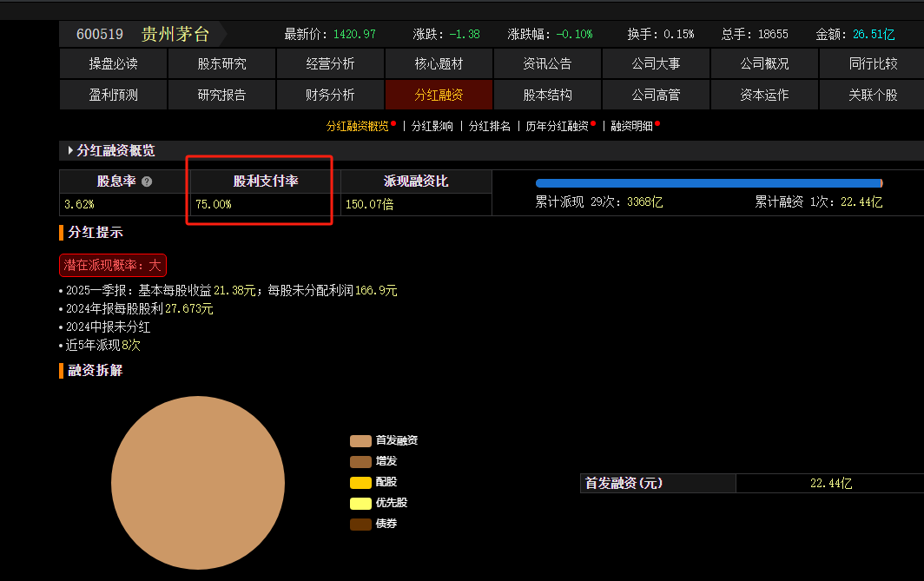Click the 累计融资 1次 amount 22.44亿
Screen dimensions: 924x581
click(x=861, y=202)
